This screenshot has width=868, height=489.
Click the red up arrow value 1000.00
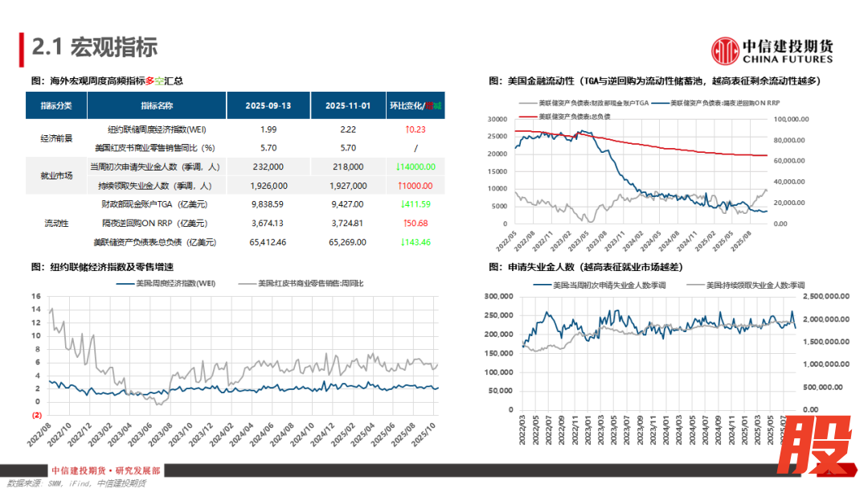point(416,186)
